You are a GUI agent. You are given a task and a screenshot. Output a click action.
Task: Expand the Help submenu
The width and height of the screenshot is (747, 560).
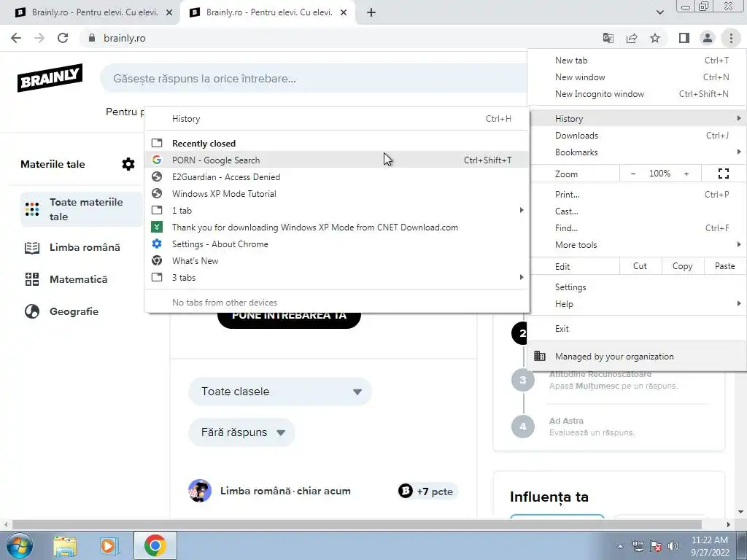coord(636,304)
